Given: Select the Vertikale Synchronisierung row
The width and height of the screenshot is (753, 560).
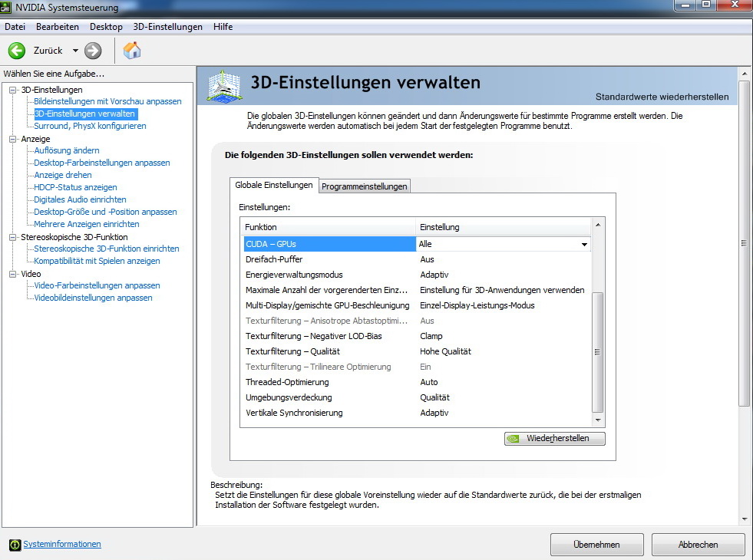Looking at the screenshot, I should tap(417, 413).
